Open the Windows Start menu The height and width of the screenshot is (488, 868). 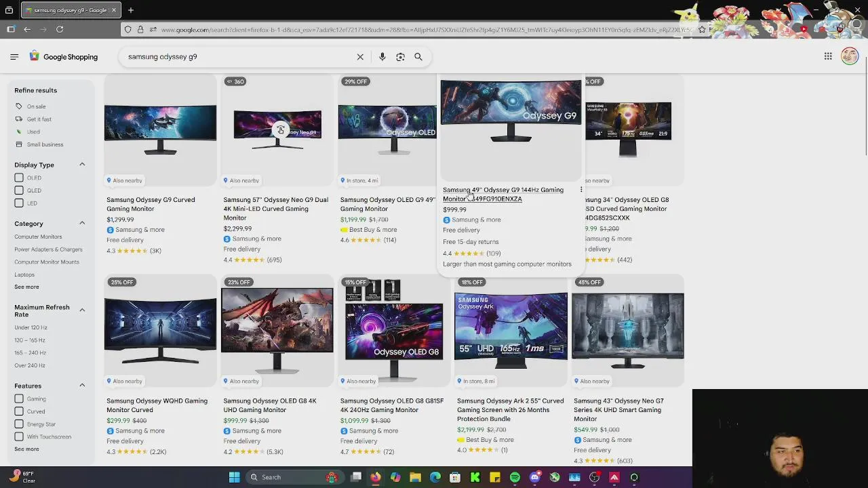click(x=234, y=477)
